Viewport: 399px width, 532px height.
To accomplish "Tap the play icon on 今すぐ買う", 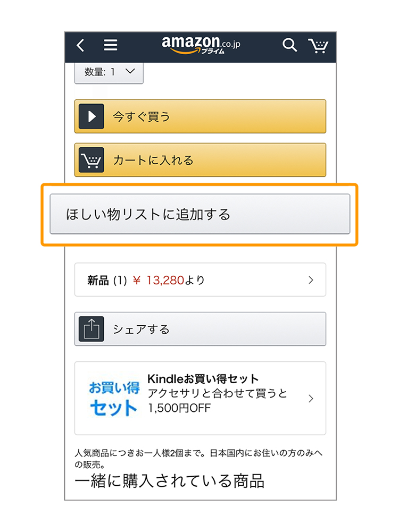I will pyautogui.click(x=92, y=116).
